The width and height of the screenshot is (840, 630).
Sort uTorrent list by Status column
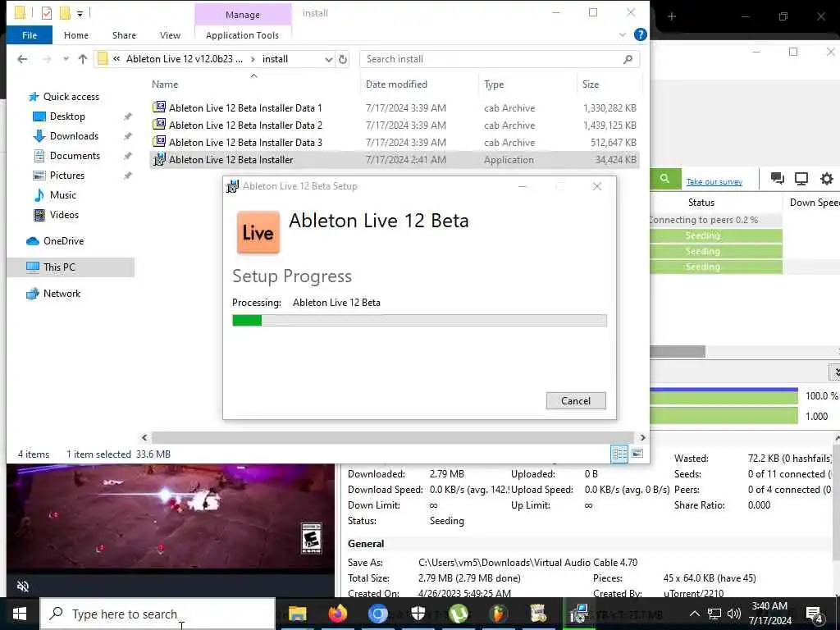tap(701, 203)
